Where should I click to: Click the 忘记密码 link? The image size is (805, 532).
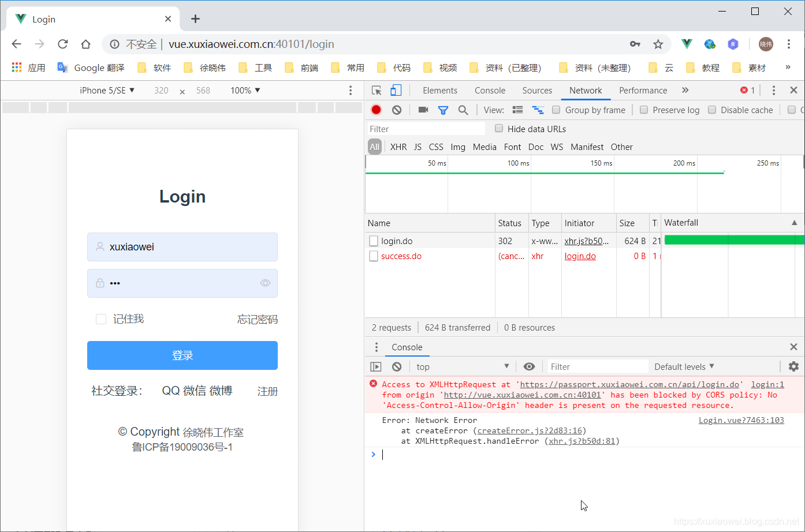257,319
